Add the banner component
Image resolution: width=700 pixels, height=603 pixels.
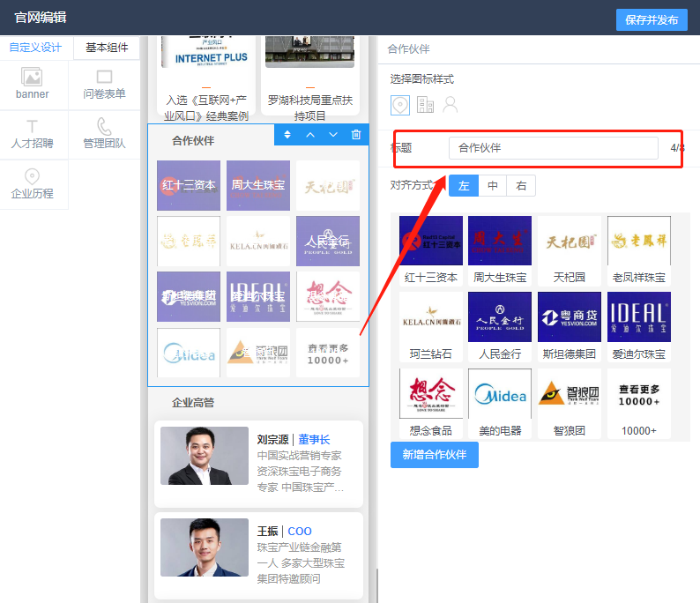tap(32, 84)
